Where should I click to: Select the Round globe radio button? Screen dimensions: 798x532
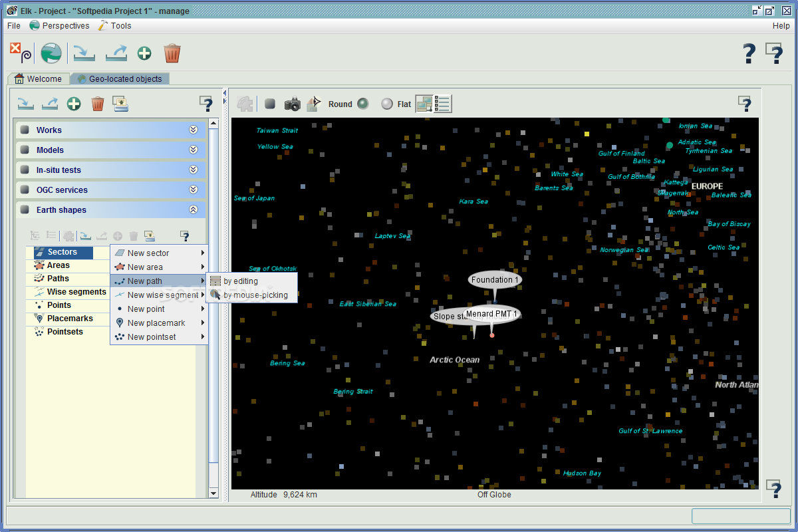362,104
